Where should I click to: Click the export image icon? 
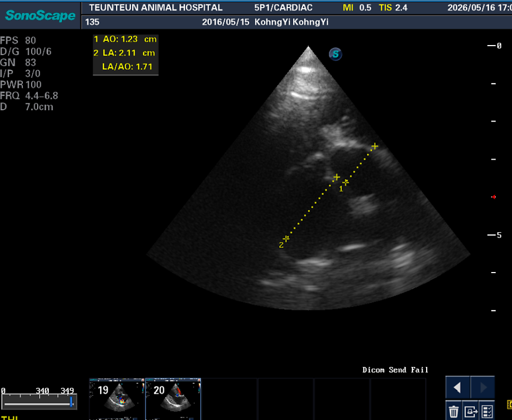pos(471,412)
